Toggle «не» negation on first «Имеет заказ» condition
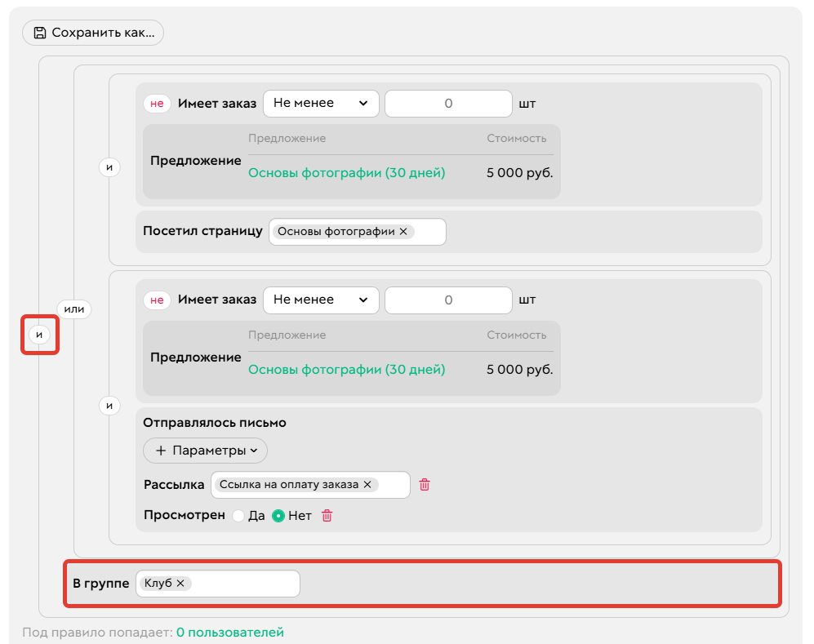814x644 pixels. point(157,103)
